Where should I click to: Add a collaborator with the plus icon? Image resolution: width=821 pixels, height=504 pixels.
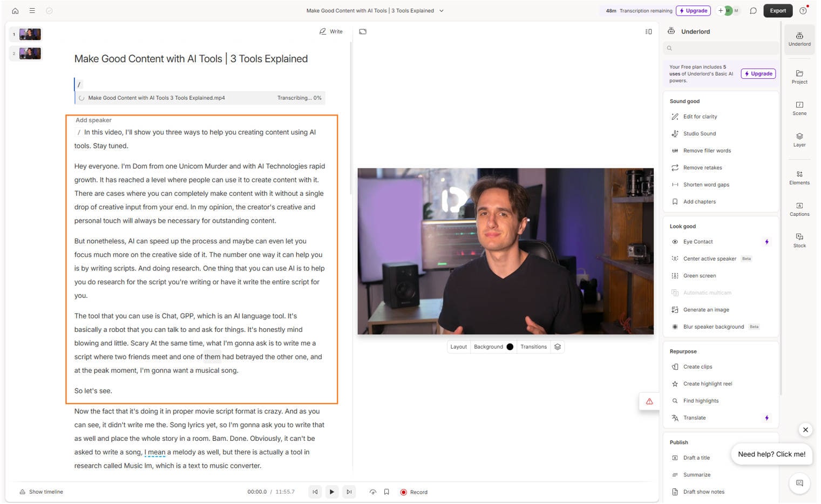click(720, 11)
